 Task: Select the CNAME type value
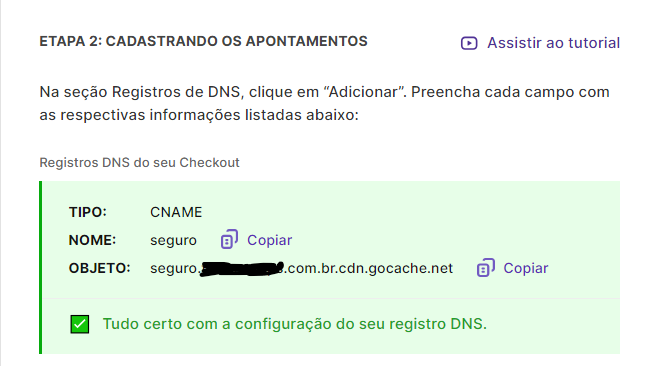pyautogui.click(x=176, y=212)
